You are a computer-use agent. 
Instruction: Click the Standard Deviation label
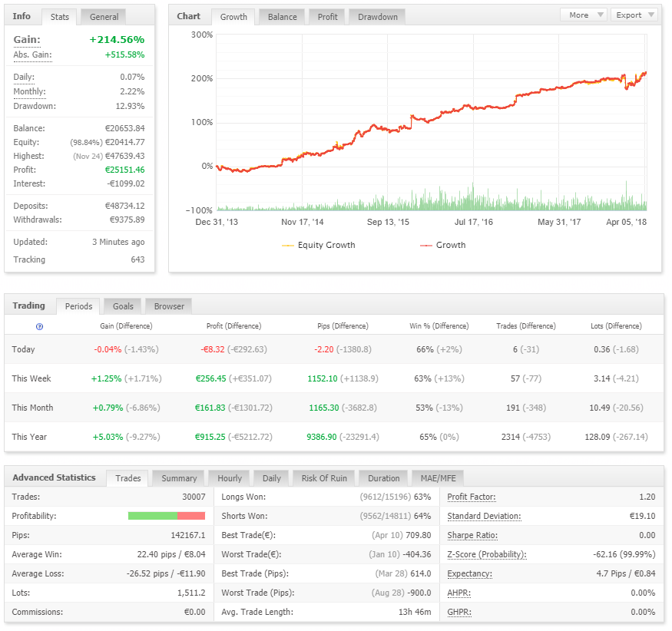coord(485,516)
